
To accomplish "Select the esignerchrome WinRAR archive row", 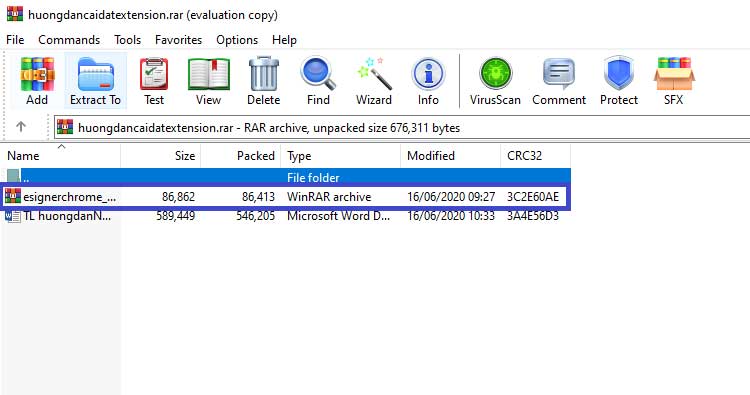I will click(x=286, y=197).
